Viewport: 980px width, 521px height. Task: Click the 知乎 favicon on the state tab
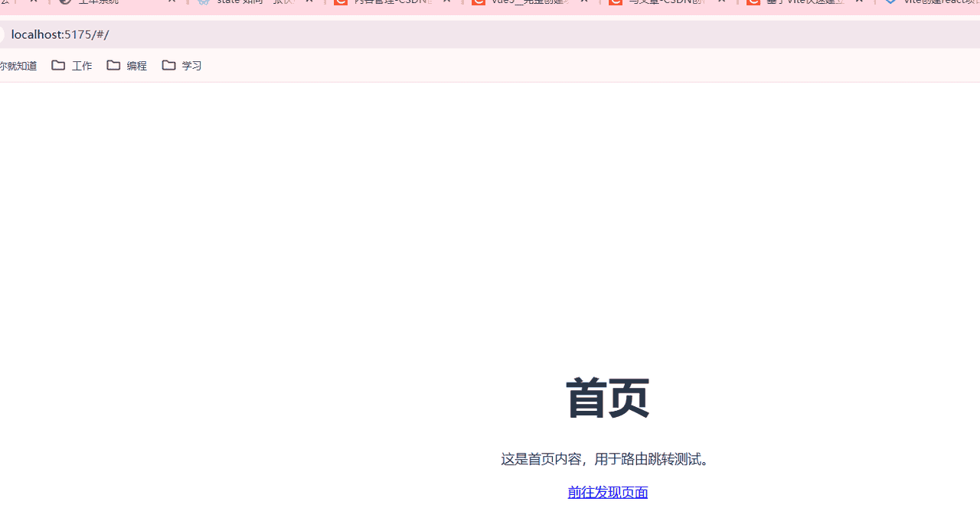coord(204,3)
